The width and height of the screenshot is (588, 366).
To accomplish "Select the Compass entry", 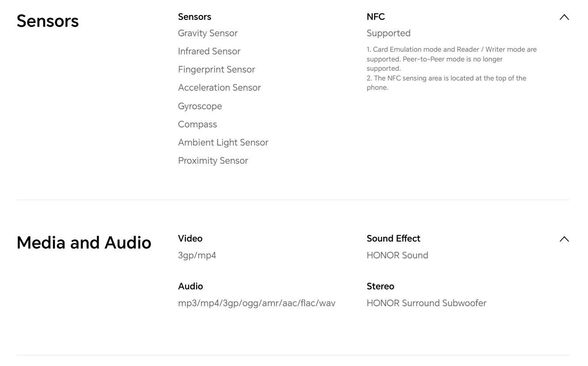I will click(197, 124).
